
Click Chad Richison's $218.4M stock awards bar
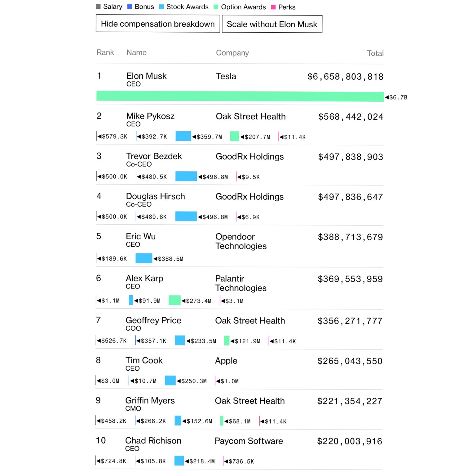[179, 461]
